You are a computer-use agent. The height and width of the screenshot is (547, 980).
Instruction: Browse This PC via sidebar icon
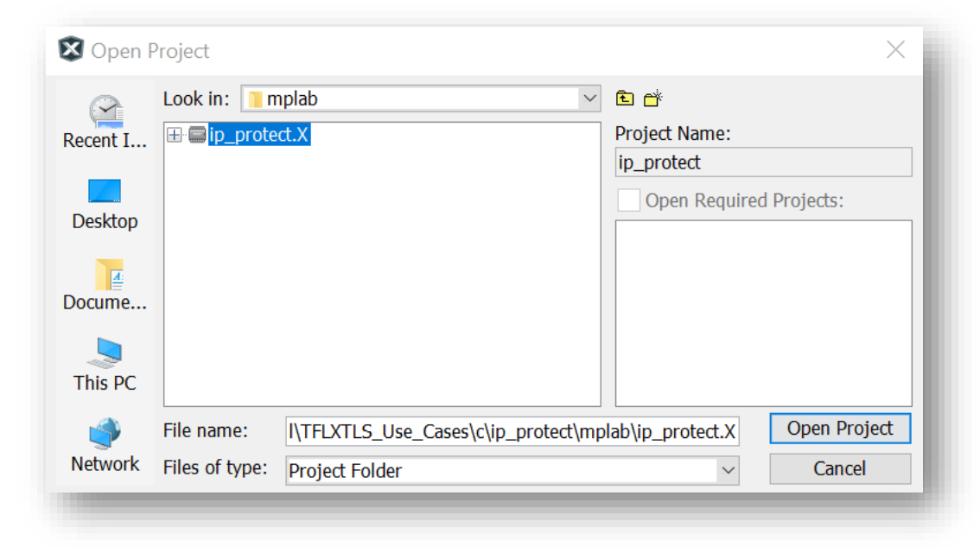tap(103, 353)
